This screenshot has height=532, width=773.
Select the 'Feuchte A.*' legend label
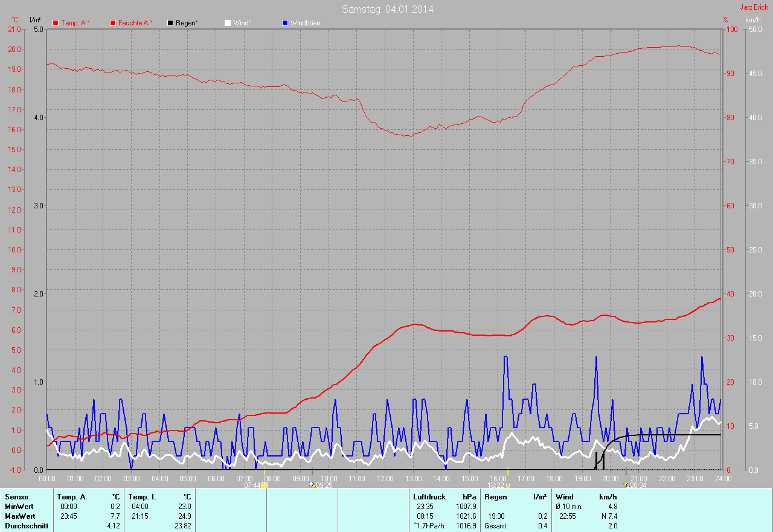135,23
